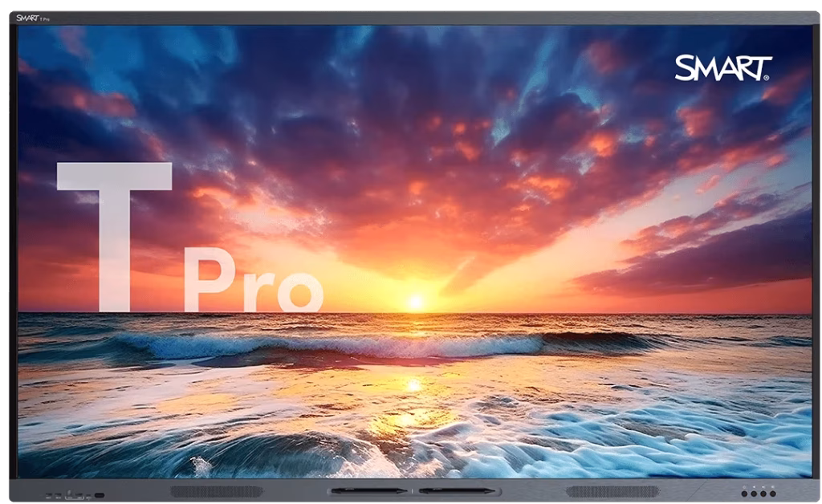Pick up the left stylus pen

pyautogui.click(x=369, y=491)
